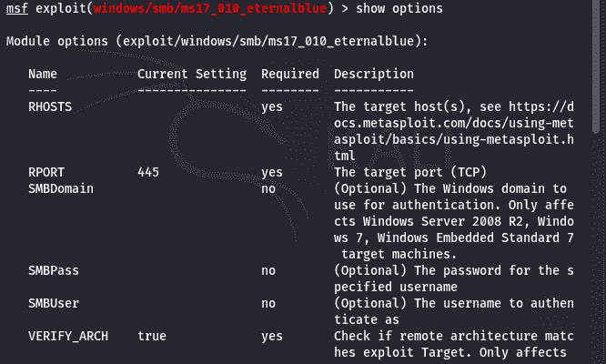The height and width of the screenshot is (364, 606).
Task: Click the Description column header
Action: pyautogui.click(x=374, y=74)
